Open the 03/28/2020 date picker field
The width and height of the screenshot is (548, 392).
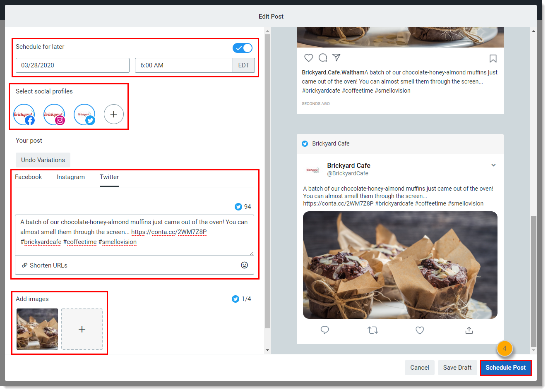tap(72, 65)
